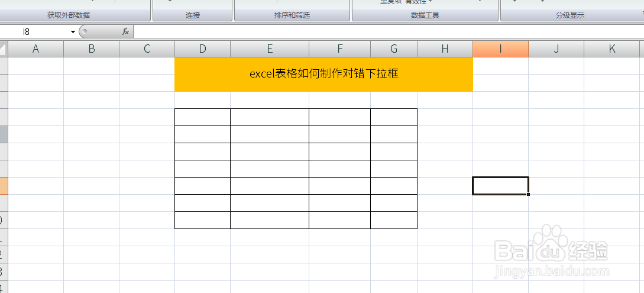The width and height of the screenshot is (644, 293).
Task: Click into the formula bar input
Action: [x=389, y=31]
